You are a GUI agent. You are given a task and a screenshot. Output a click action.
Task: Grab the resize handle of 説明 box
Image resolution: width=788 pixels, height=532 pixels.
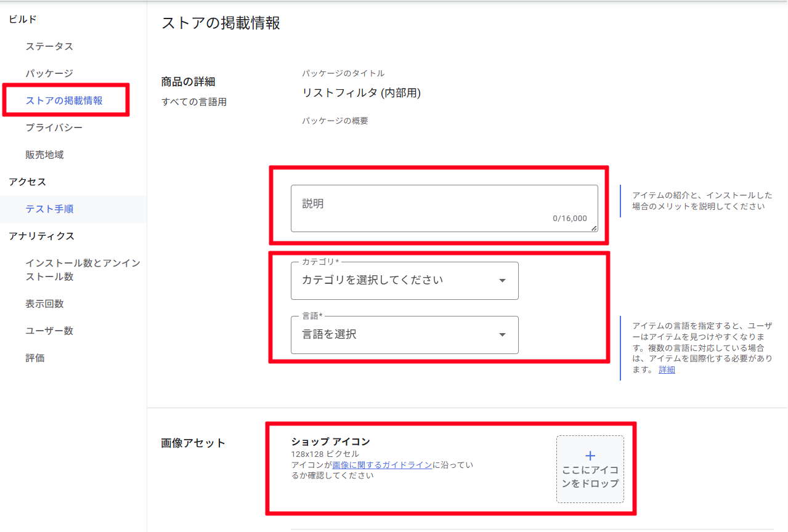tap(594, 228)
